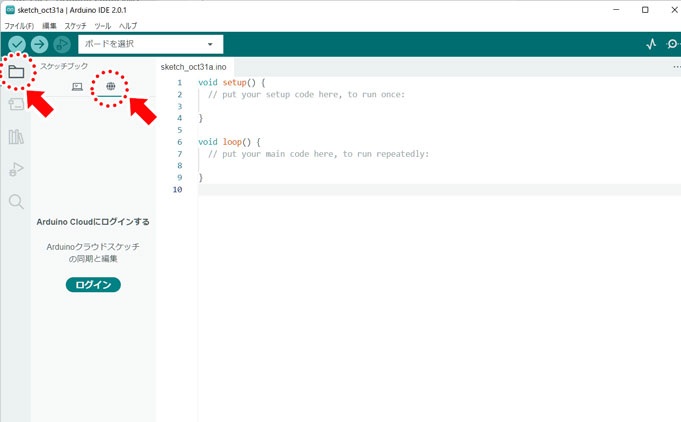Start debugging with the debug button

pos(62,44)
